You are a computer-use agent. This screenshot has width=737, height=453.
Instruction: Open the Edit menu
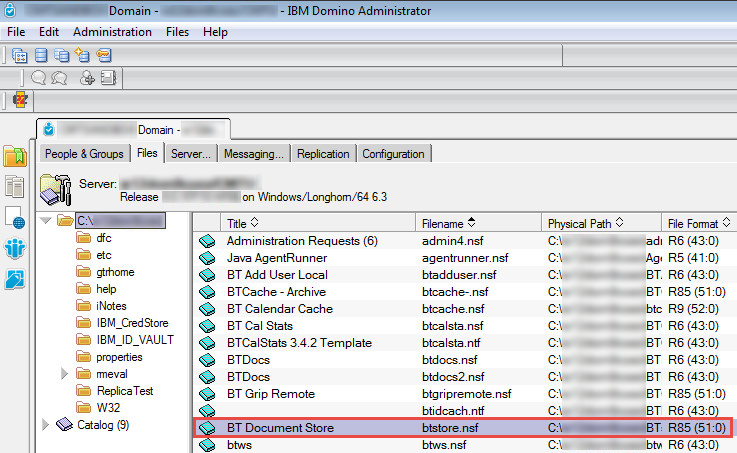49,32
